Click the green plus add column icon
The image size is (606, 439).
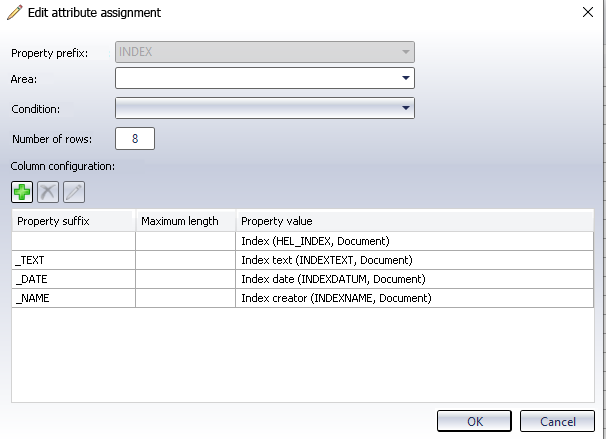pos(22,191)
